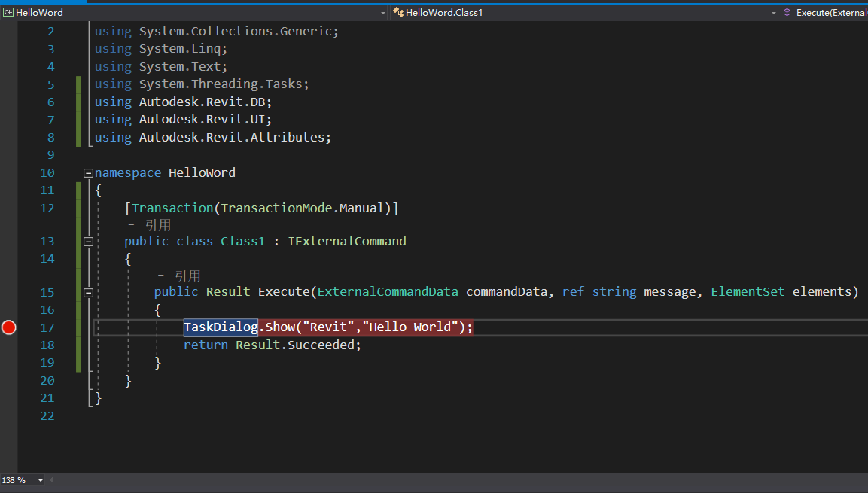868x493 pixels.
Task: Click Result.Succeeded on the return line
Action: click(294, 345)
